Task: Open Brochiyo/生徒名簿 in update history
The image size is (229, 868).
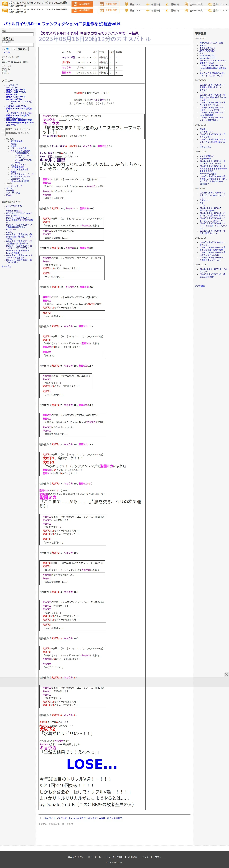Action: pos(208,174)
